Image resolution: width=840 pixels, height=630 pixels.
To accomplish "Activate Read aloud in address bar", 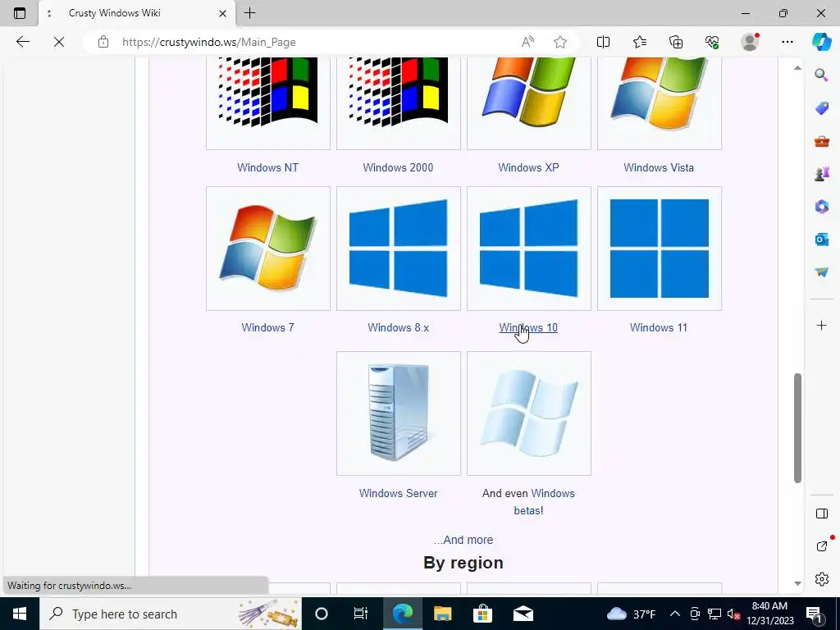I will 527,42.
